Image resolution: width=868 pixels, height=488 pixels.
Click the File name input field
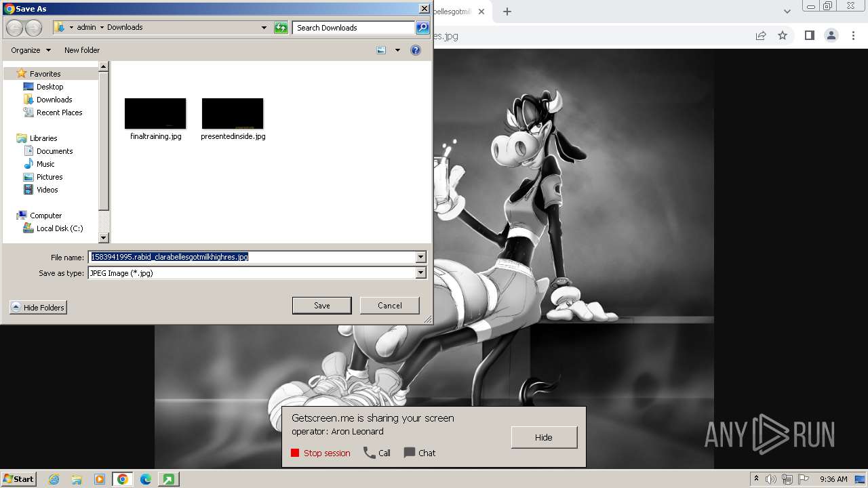pos(252,257)
